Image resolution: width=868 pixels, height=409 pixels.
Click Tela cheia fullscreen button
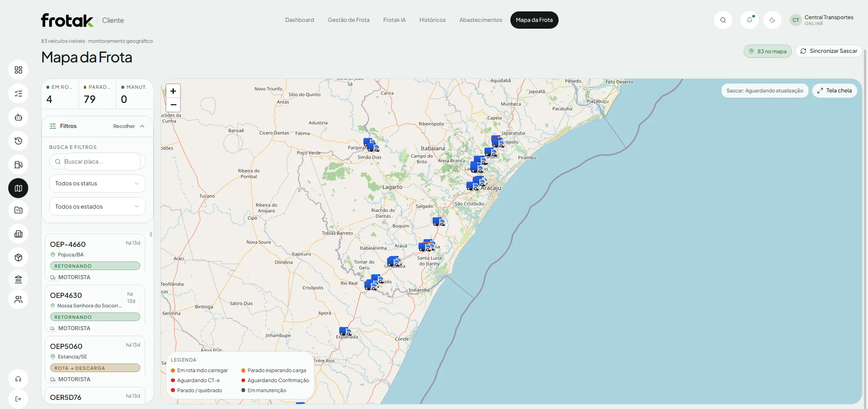(835, 91)
